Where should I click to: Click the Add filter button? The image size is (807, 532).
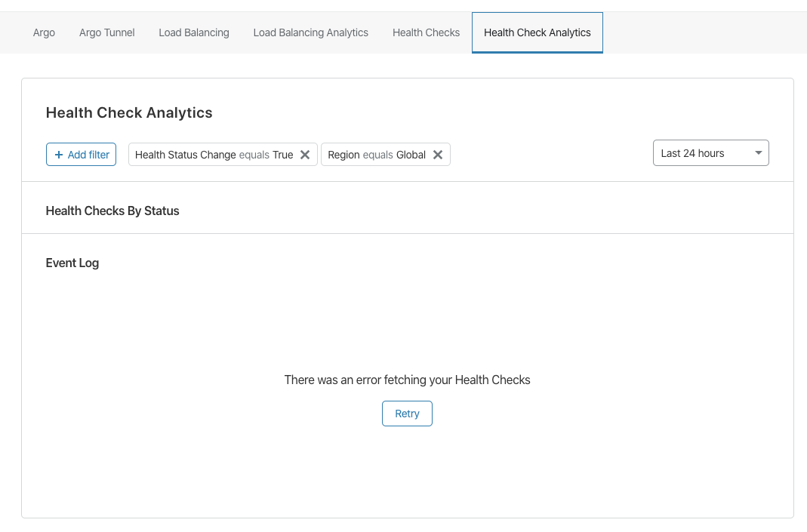(81, 155)
